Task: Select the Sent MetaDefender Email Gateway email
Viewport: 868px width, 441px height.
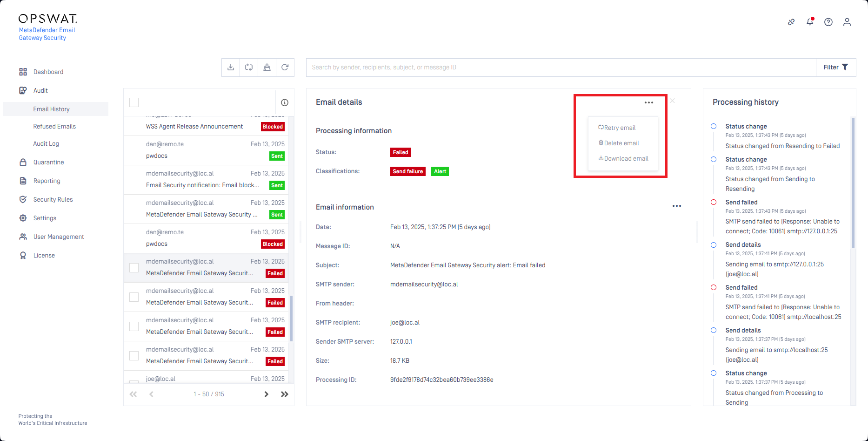Action: click(x=206, y=209)
